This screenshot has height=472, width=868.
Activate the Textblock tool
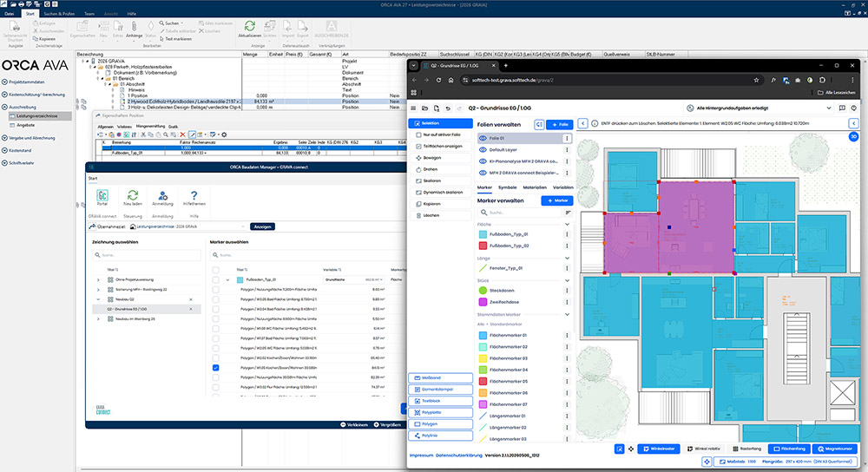tap(441, 401)
